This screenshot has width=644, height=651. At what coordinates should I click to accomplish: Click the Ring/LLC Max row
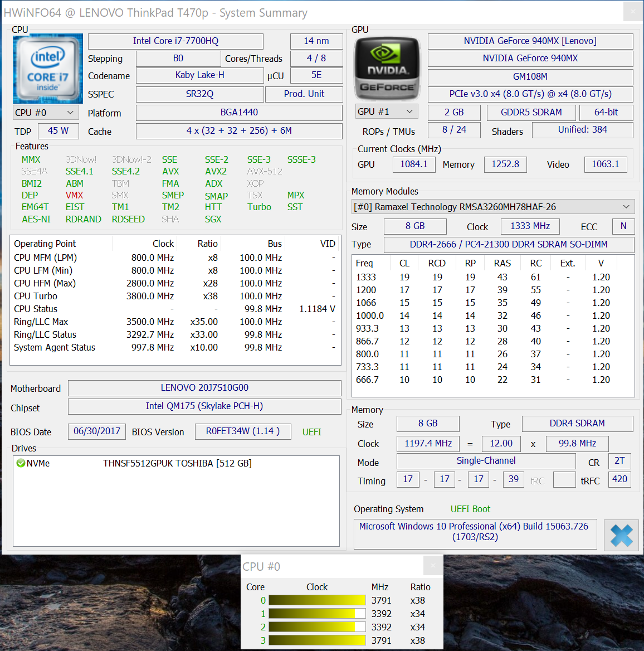click(x=175, y=322)
